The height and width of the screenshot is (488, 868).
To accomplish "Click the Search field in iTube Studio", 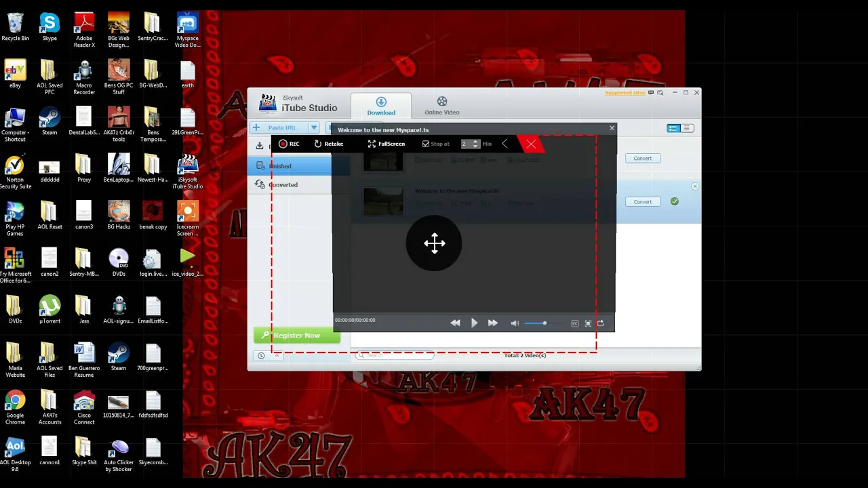I will [395, 355].
